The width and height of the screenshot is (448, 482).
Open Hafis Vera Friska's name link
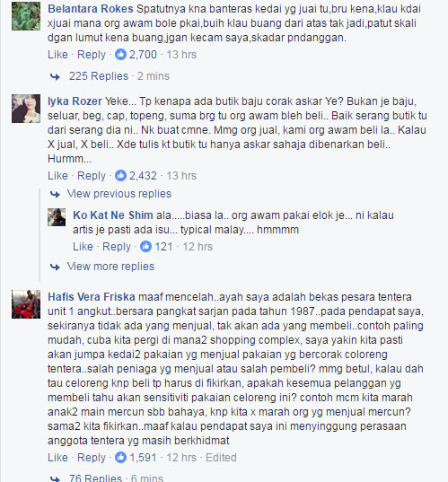click(92, 297)
